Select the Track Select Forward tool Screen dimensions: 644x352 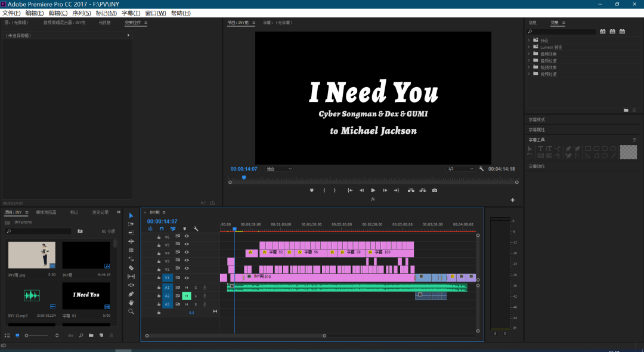point(131,224)
